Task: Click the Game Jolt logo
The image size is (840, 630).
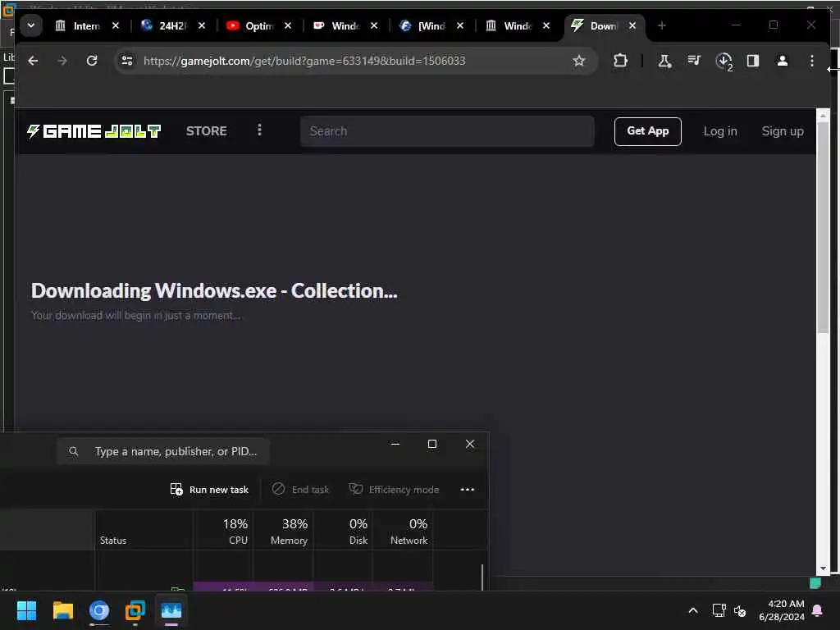Action: [x=94, y=131]
